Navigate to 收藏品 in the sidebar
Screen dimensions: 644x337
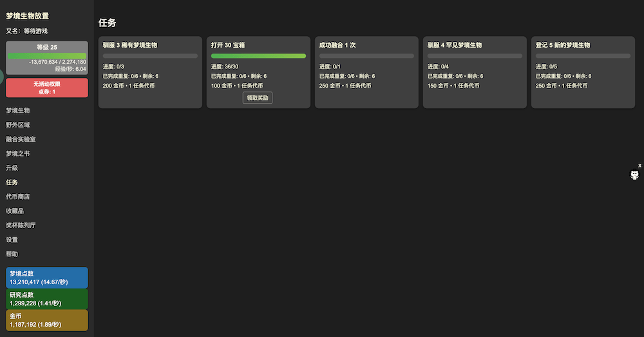pos(15,211)
